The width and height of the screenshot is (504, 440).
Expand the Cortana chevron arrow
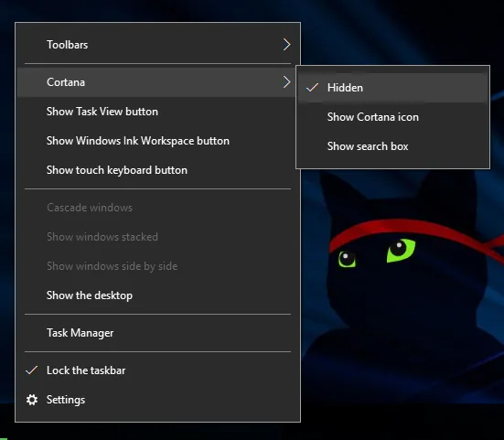[x=286, y=82]
